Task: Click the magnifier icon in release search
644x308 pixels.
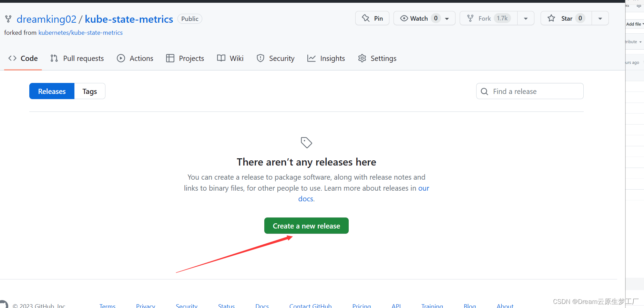Action: coord(484,92)
